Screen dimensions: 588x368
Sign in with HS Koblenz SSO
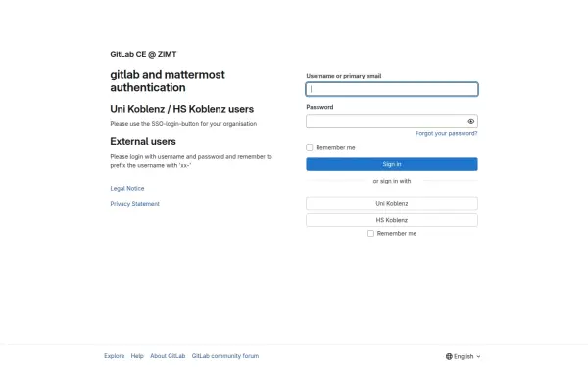pyautogui.click(x=392, y=220)
